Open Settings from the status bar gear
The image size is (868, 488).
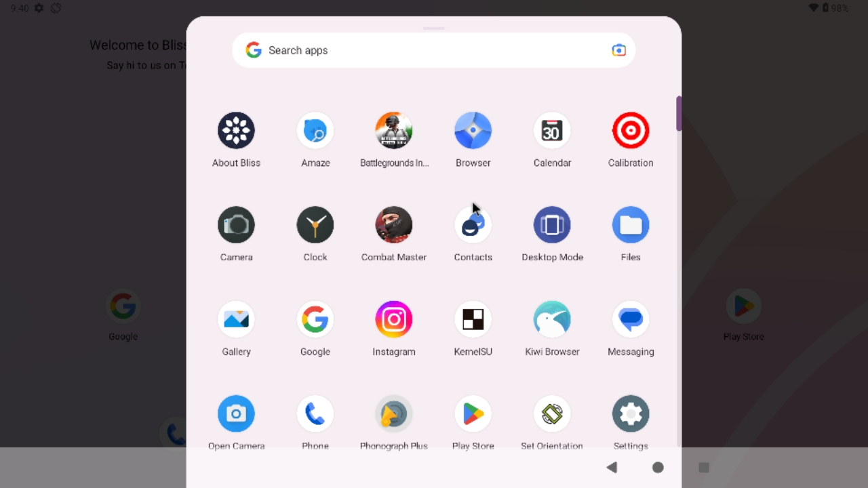coord(39,8)
